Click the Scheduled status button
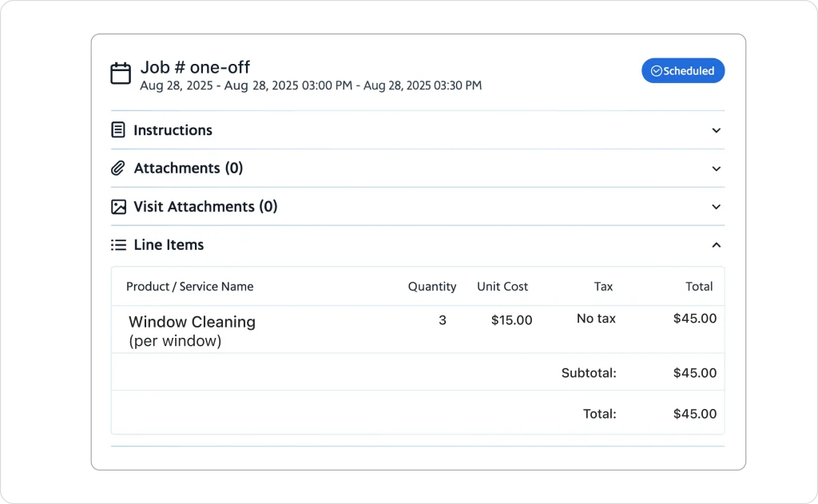The height and width of the screenshot is (504, 818). pyautogui.click(x=683, y=71)
